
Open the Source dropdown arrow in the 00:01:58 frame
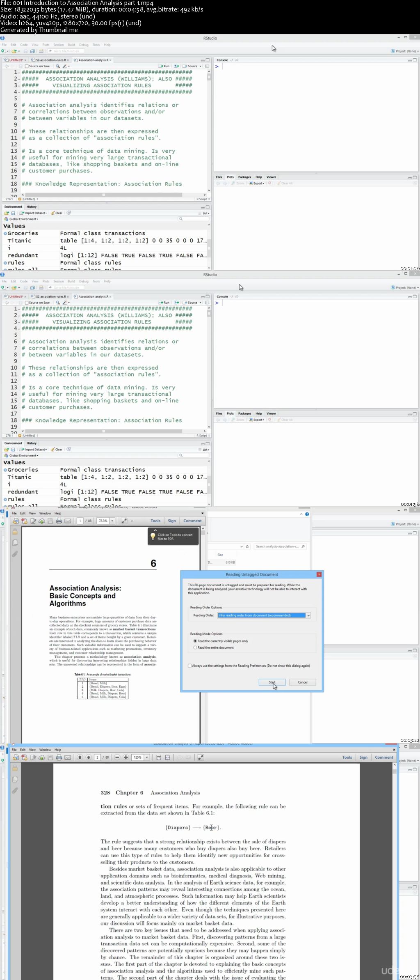click(x=201, y=303)
